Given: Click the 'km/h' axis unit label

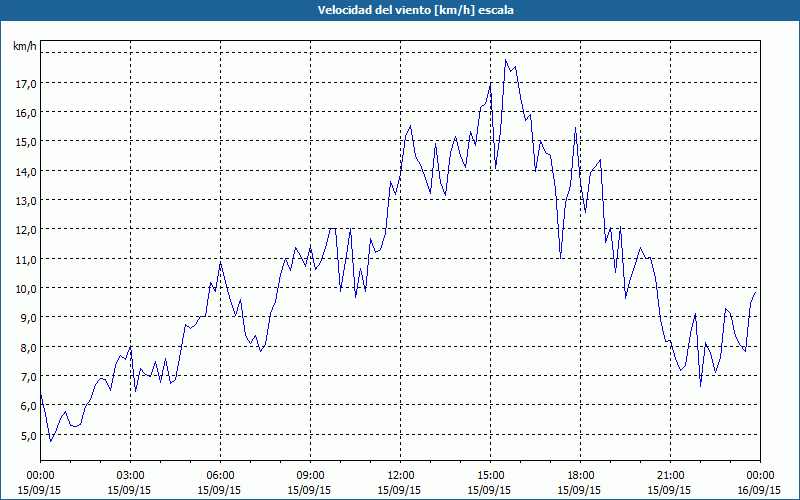Looking at the screenshot, I should click(24, 47).
